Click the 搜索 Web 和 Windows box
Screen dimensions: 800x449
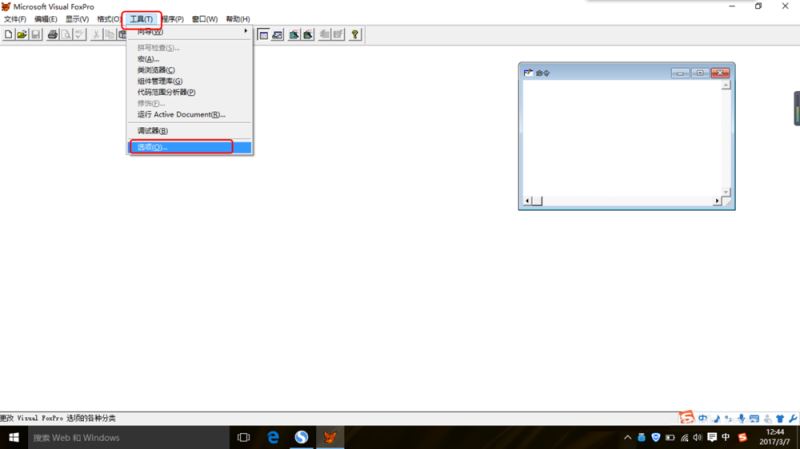(129, 437)
